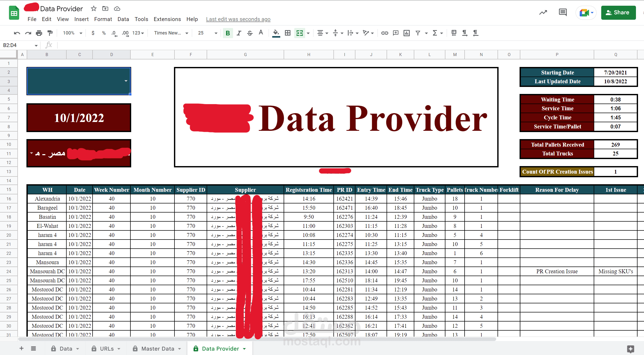644x355 pixels.
Task: Insert a chart using toolbar icon
Action: [407, 33]
